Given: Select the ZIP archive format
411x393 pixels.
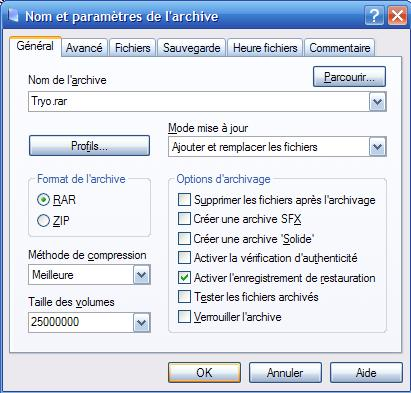Looking at the screenshot, I should coord(43,221).
